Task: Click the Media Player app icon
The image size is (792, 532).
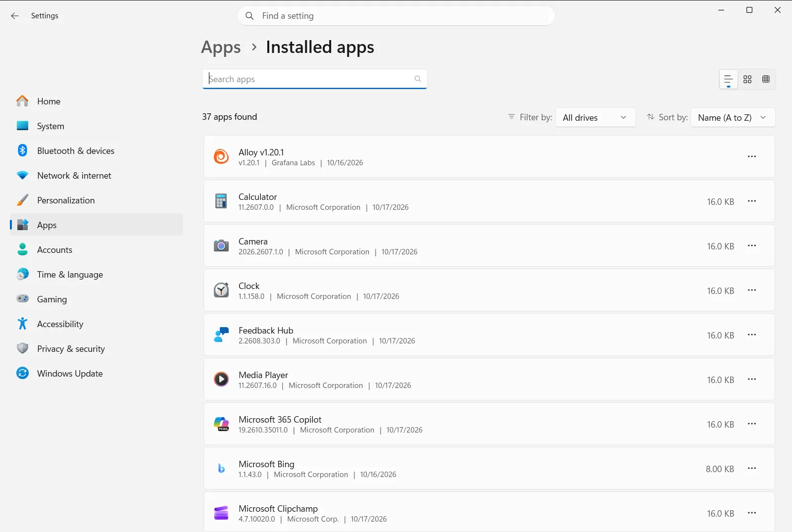Action: pyautogui.click(x=221, y=379)
